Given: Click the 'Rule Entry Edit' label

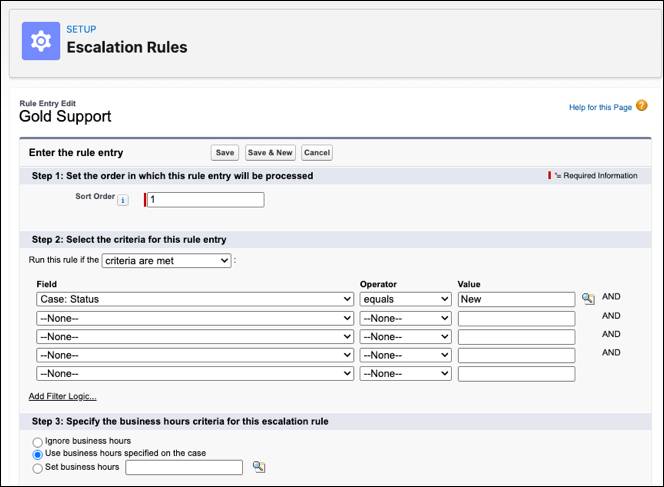Looking at the screenshot, I should [47, 103].
